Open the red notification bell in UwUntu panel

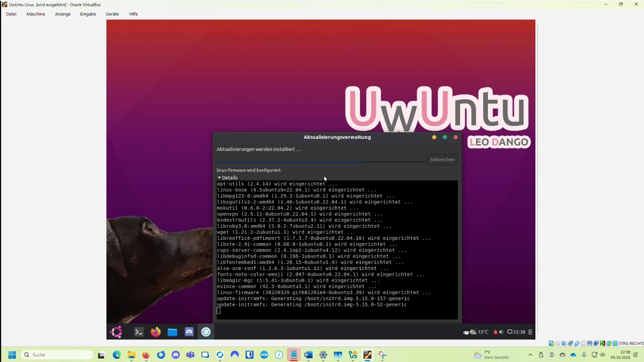[495, 332]
